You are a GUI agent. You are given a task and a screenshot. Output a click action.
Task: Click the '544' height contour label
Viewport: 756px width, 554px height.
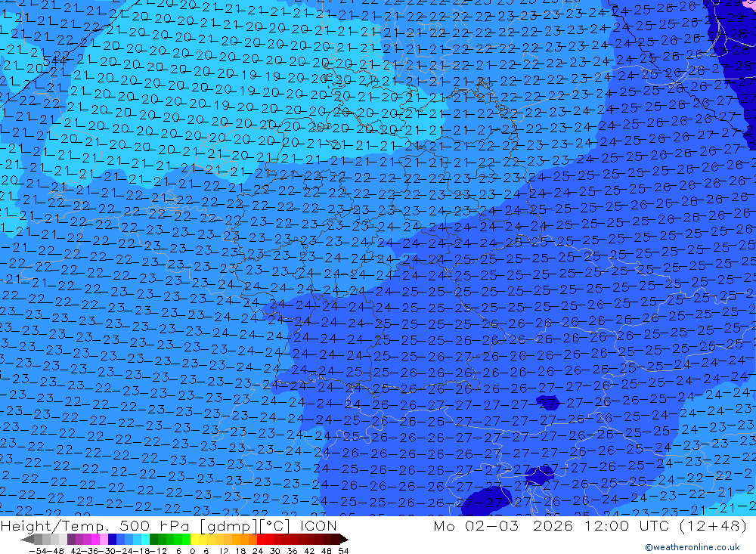[55, 60]
